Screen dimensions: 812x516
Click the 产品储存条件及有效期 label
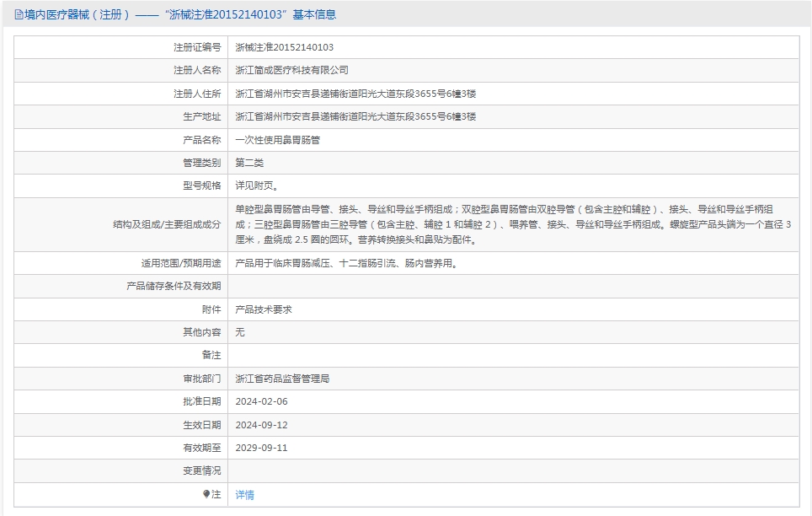[x=174, y=287]
